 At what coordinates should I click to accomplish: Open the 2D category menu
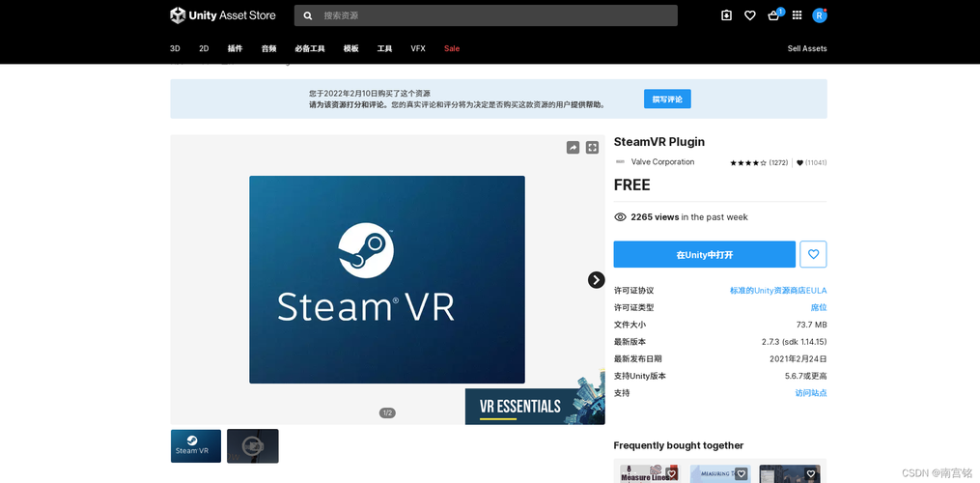point(204,48)
